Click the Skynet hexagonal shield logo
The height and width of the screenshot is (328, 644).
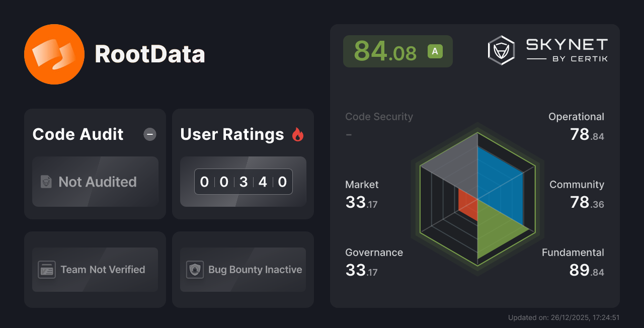tap(501, 50)
